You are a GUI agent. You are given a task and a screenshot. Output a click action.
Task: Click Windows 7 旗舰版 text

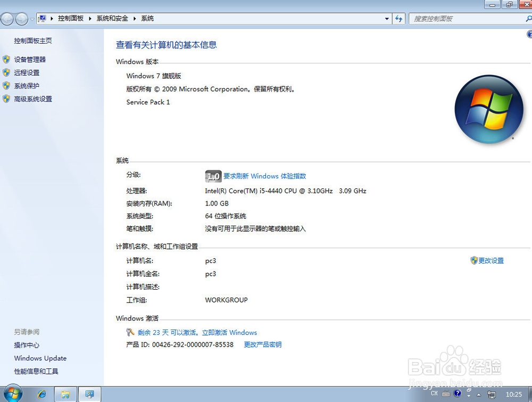point(154,76)
